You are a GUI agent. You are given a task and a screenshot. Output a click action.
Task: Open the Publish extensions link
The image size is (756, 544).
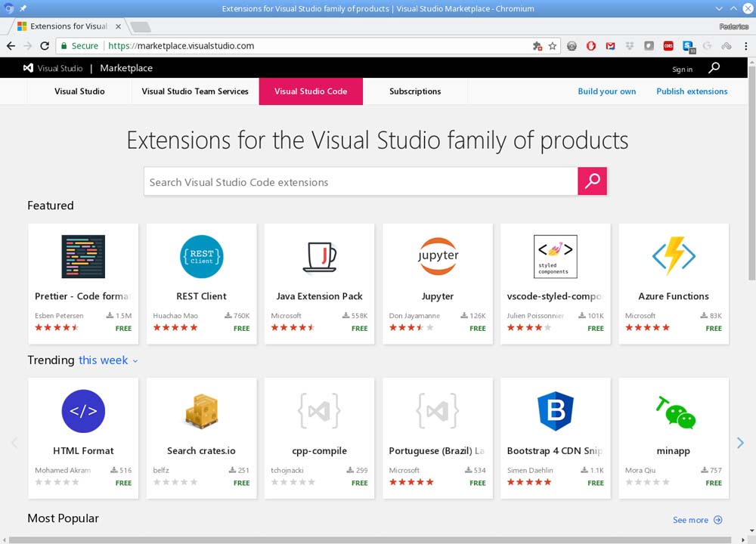click(x=692, y=91)
